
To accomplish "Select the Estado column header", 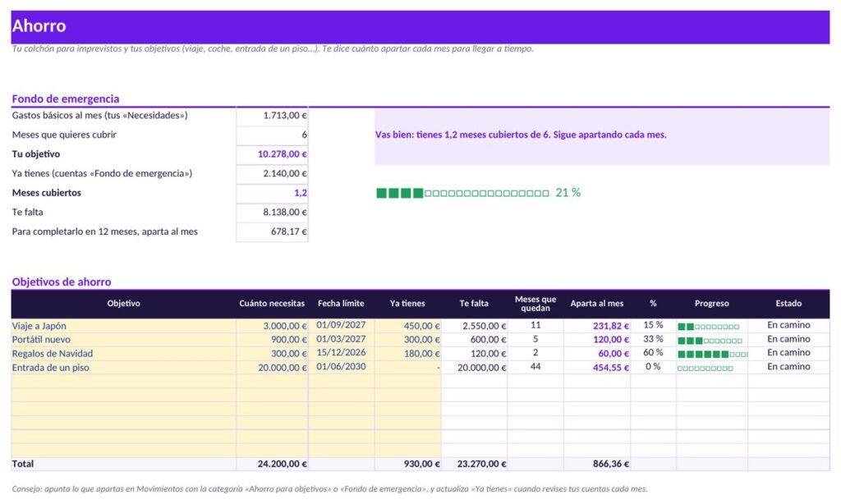I will pos(788,304).
